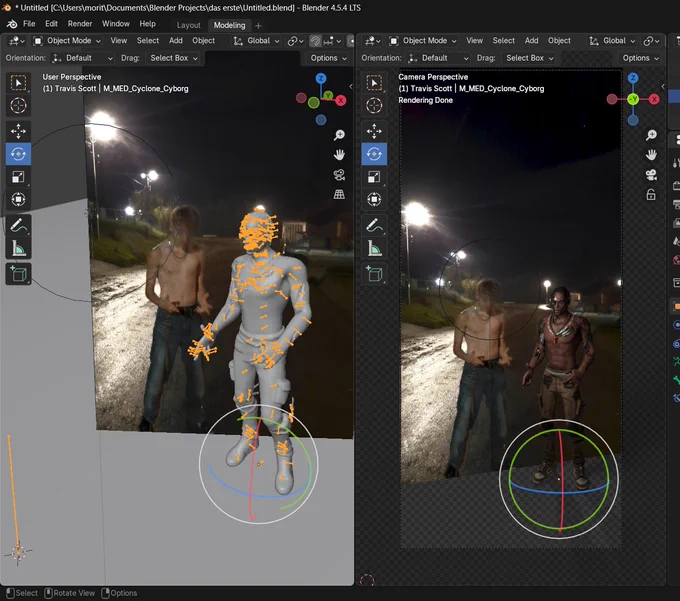Pick the Add Cube tool in right viewport
Viewport: 680px width, 601px height.
[374, 274]
